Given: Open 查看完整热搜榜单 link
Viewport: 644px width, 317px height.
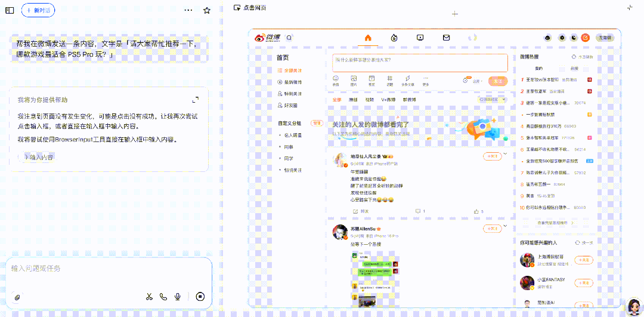Looking at the screenshot, I should [555, 223].
